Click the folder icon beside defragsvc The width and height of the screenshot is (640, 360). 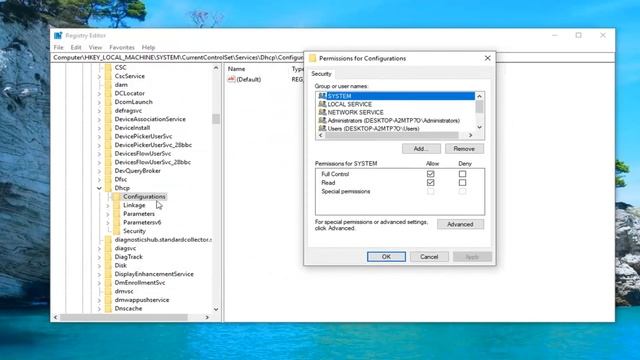[108, 110]
